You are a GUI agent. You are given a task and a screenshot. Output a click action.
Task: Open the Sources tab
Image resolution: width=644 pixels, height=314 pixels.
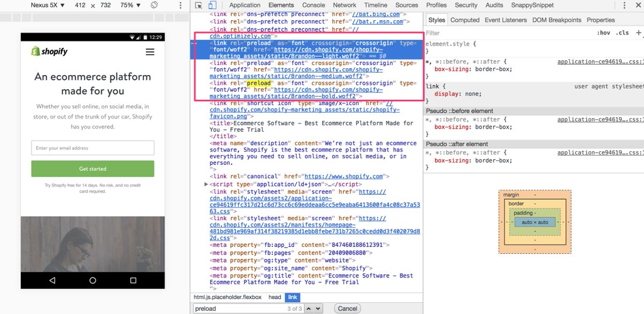(407, 5)
